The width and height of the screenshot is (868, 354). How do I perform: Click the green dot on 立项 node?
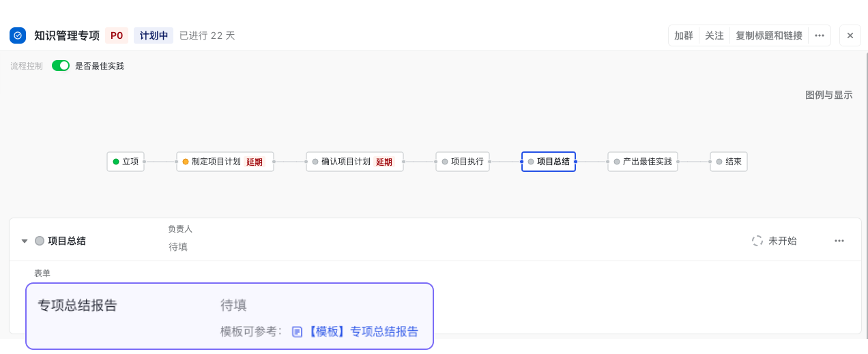coord(116,162)
